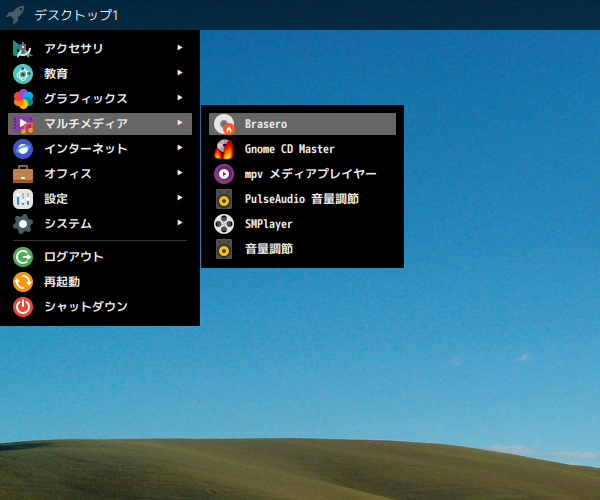Click the 設定 sliders icon

pos(23,199)
